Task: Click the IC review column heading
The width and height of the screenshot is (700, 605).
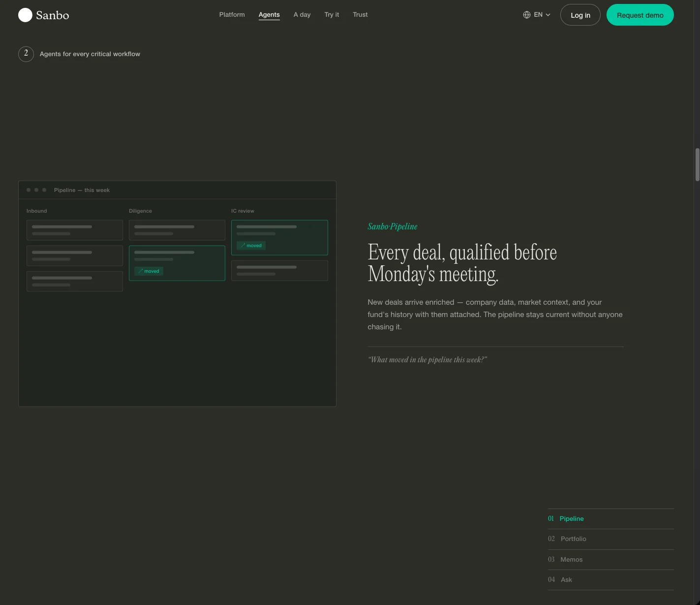Action: tap(243, 211)
